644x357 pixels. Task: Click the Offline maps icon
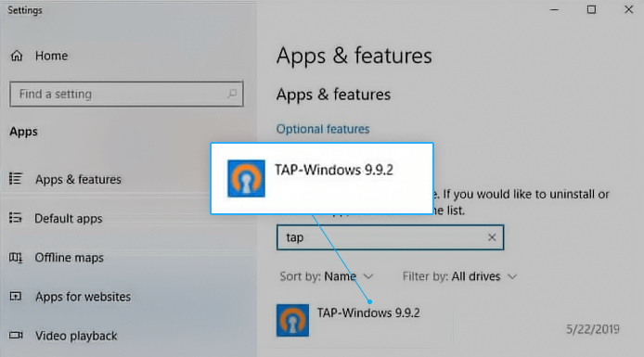pyautogui.click(x=16, y=257)
